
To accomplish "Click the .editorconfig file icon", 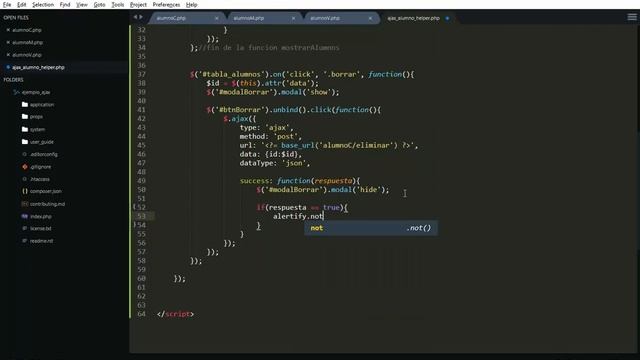I will click(x=24, y=154).
